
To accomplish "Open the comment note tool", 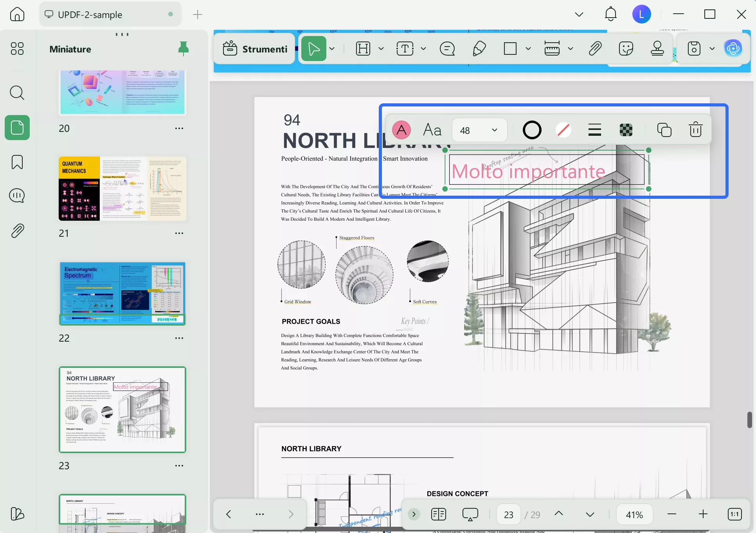I will [447, 49].
